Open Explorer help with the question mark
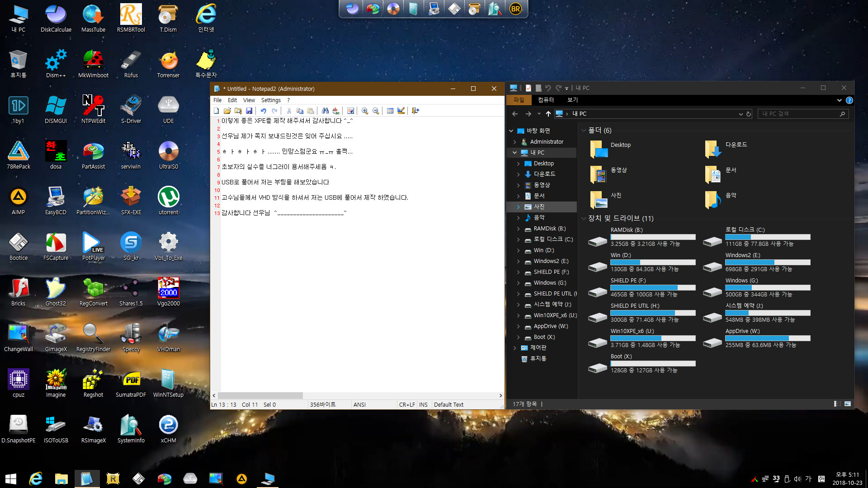The height and width of the screenshot is (488, 868). [x=849, y=100]
